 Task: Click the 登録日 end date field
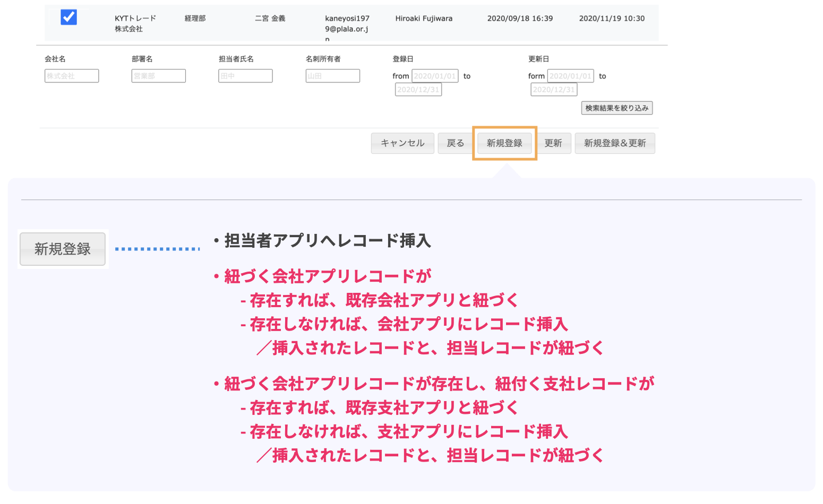pyautogui.click(x=418, y=90)
